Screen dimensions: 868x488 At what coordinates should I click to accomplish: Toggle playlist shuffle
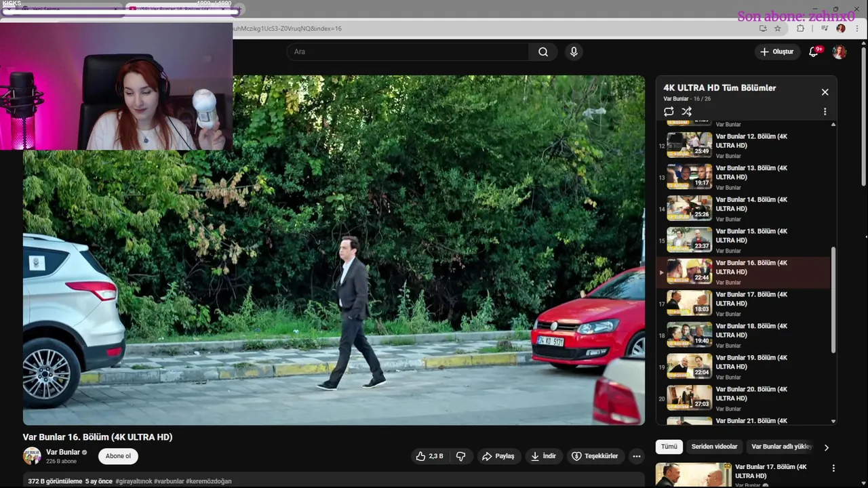pyautogui.click(x=686, y=111)
